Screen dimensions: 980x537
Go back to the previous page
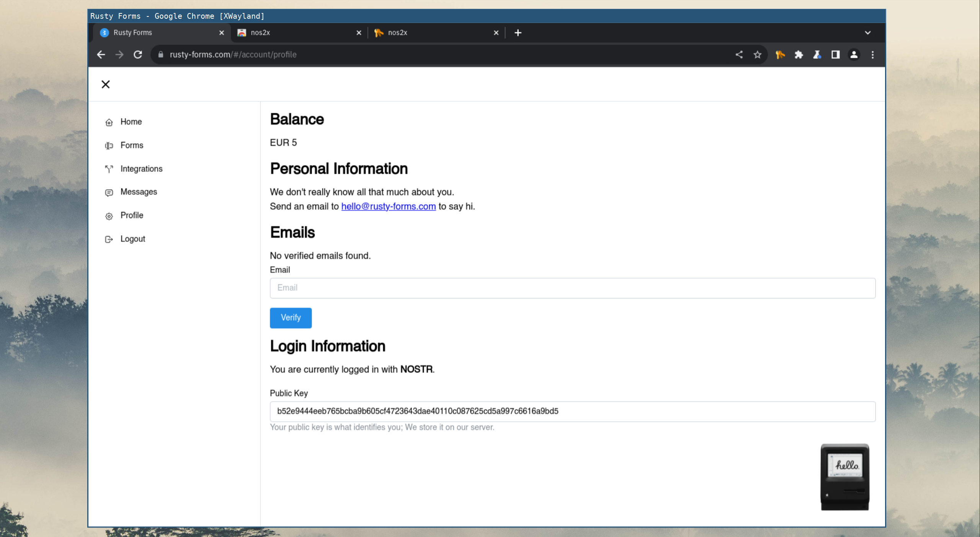tap(101, 55)
